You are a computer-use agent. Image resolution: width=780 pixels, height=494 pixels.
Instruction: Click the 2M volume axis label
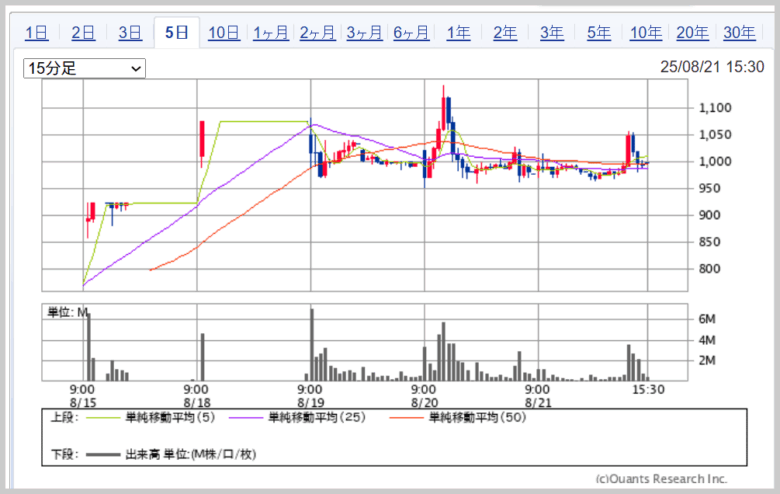coord(707,361)
